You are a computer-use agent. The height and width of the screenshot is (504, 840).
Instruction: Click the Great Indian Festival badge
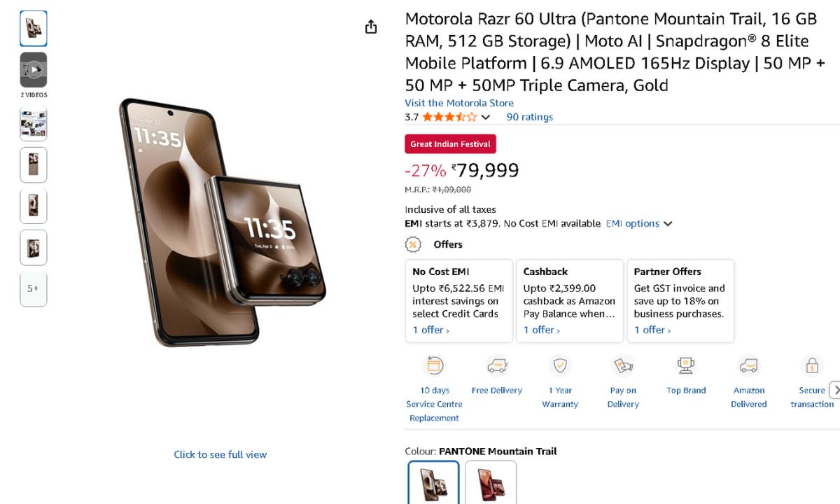[450, 144]
